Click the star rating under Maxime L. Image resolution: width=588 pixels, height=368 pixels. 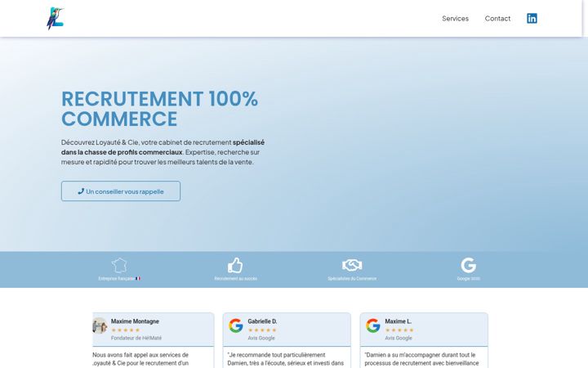point(399,330)
